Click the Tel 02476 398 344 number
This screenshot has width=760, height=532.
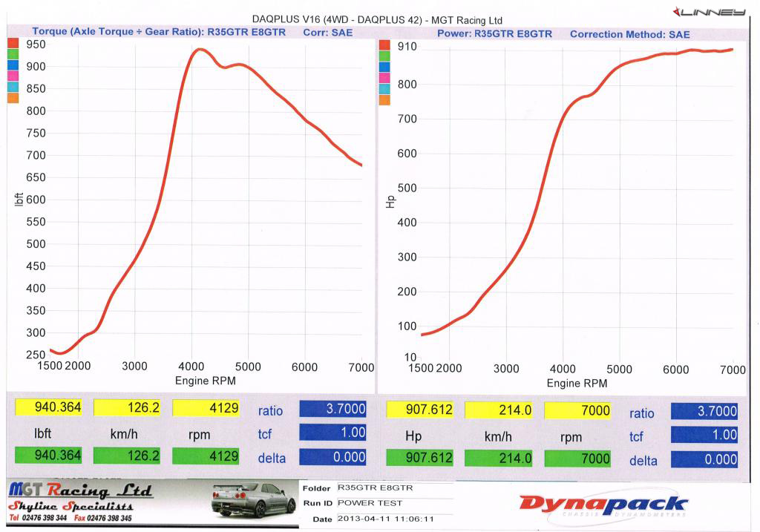pyautogui.click(x=38, y=518)
